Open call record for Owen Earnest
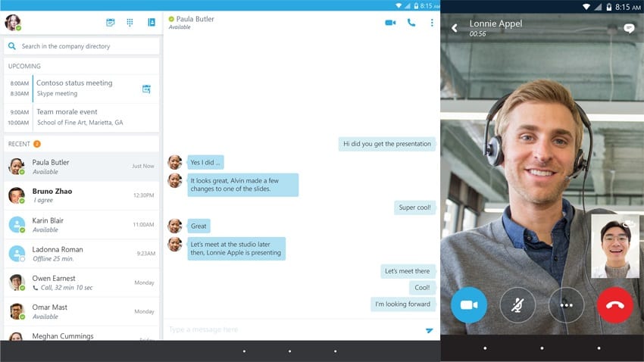This screenshot has height=362, width=644. (x=81, y=282)
